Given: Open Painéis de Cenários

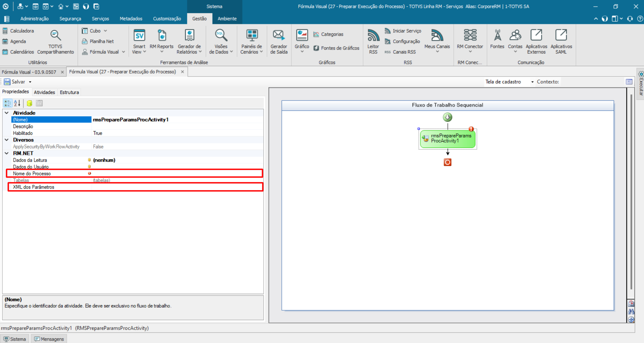Looking at the screenshot, I should tap(252, 42).
